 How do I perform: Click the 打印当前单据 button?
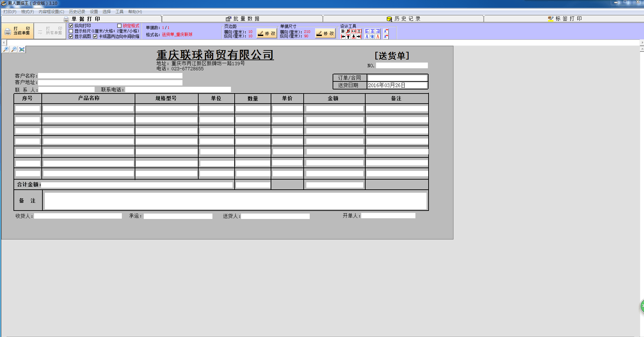[18, 31]
